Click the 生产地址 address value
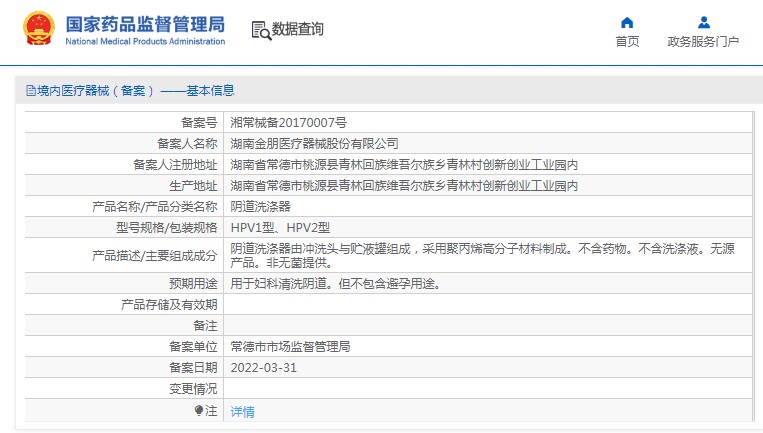Image resolution: width=763 pixels, height=433 pixels. click(404, 186)
